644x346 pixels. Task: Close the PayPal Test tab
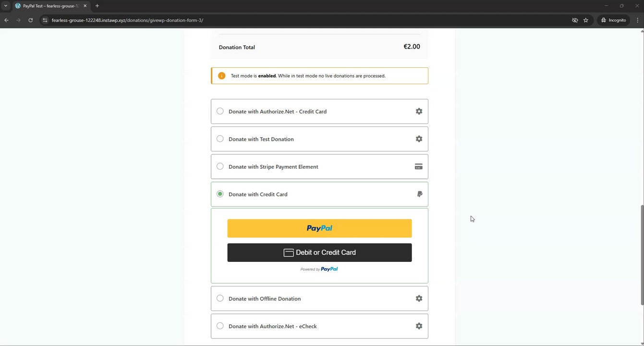[85, 6]
